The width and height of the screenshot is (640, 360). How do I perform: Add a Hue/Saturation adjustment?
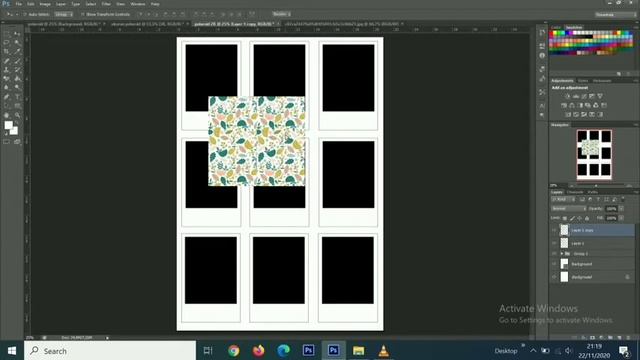coord(564,105)
